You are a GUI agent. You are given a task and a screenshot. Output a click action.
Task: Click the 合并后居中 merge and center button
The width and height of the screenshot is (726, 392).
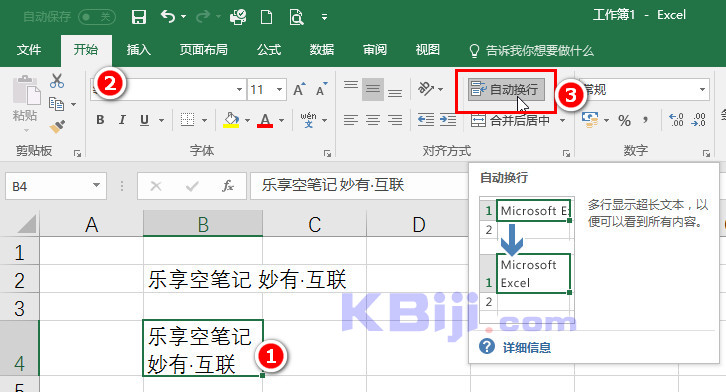point(510,120)
